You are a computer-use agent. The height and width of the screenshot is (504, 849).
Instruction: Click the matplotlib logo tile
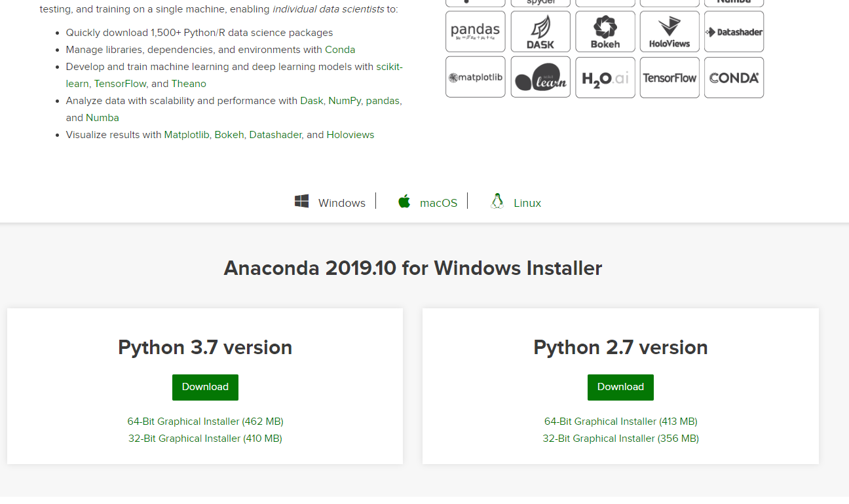point(476,77)
